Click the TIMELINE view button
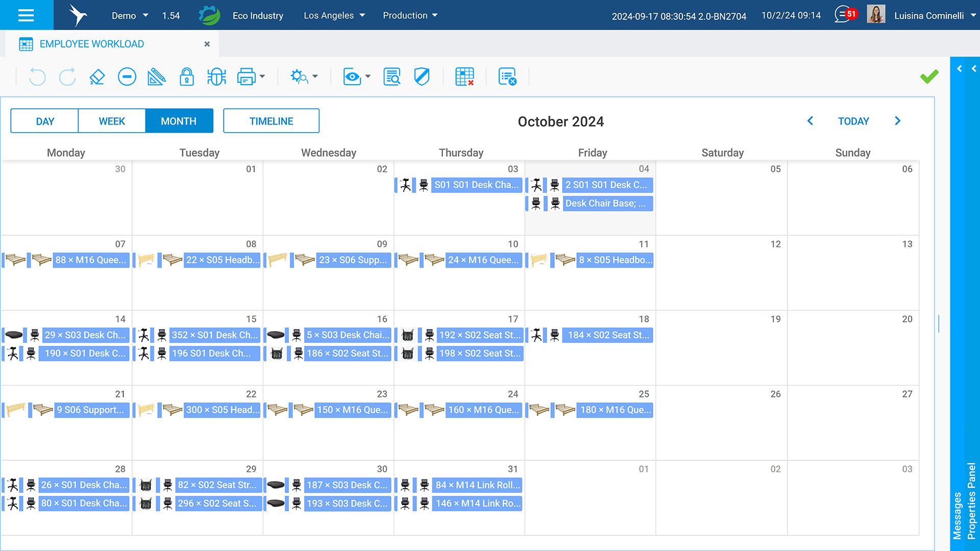 (271, 121)
